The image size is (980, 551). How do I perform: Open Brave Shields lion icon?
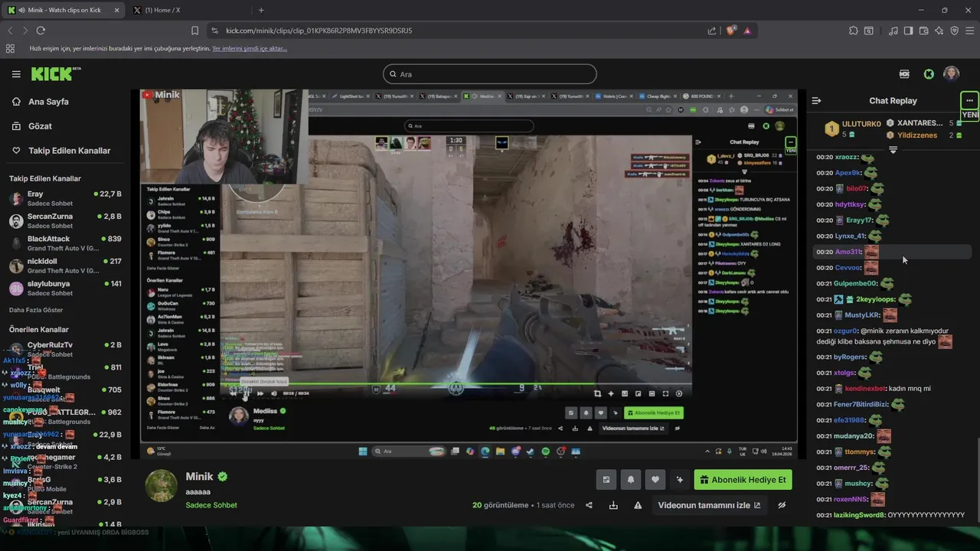click(731, 31)
